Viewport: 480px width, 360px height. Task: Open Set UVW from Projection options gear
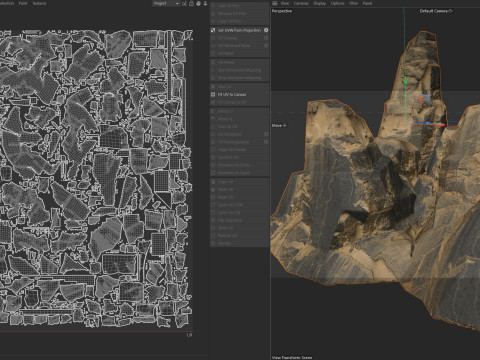click(266, 30)
